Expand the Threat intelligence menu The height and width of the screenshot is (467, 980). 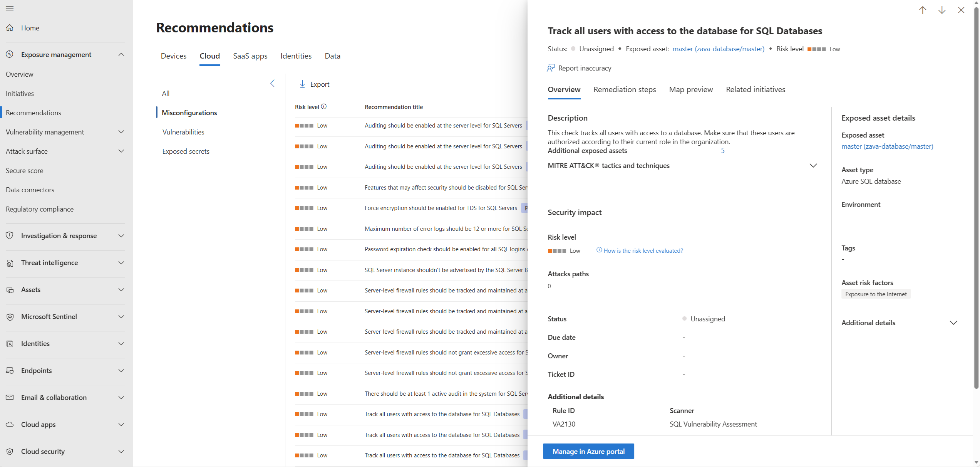(121, 263)
